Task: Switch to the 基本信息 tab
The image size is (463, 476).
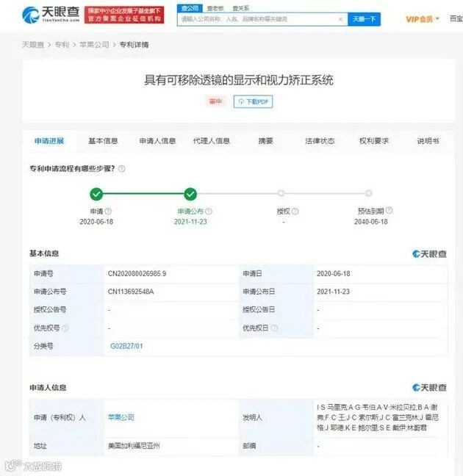Action: click(x=103, y=141)
